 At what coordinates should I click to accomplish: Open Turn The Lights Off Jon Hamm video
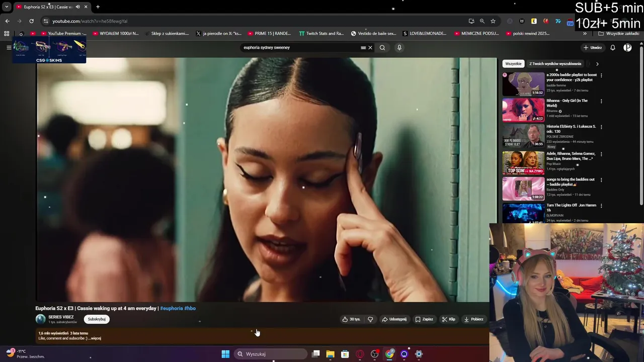point(571,208)
